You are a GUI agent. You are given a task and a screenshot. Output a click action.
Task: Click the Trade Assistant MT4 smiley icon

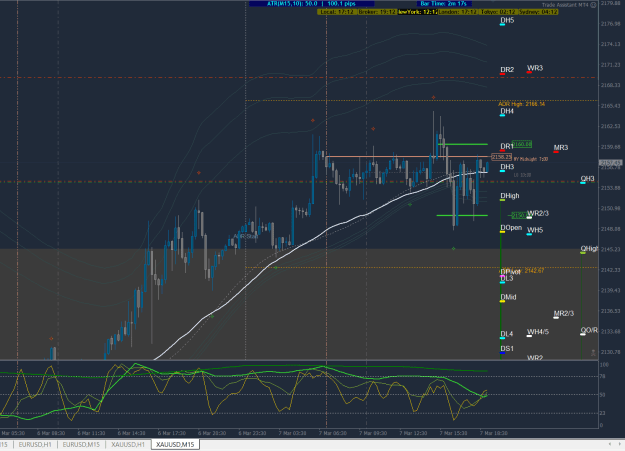coord(594,5)
